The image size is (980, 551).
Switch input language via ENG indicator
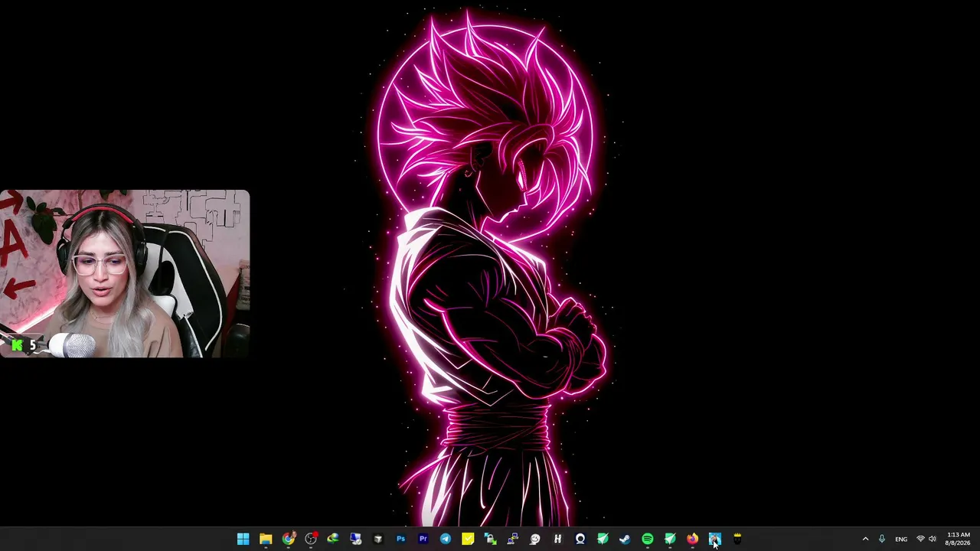(x=901, y=540)
